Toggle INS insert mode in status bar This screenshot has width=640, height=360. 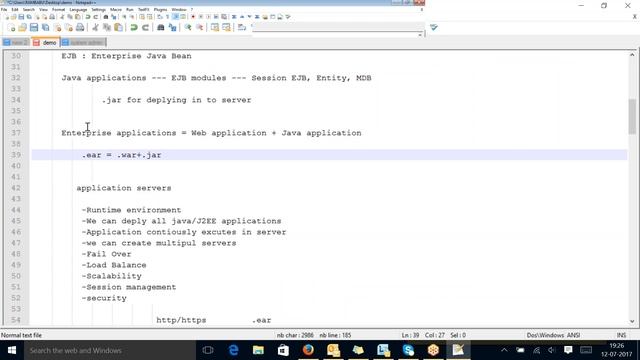[x=621, y=335]
